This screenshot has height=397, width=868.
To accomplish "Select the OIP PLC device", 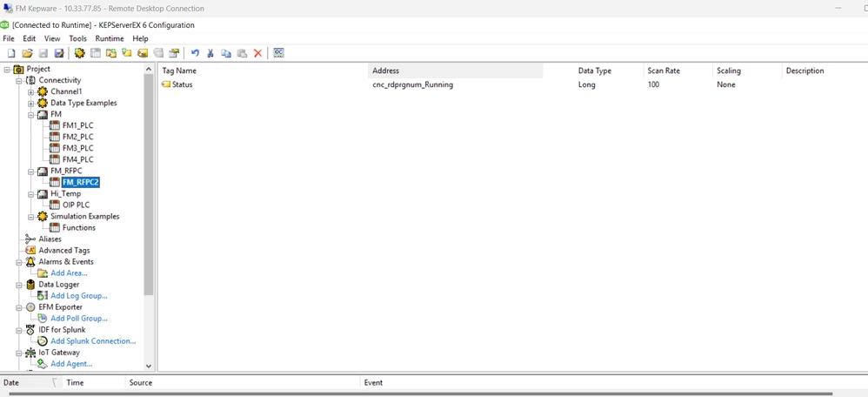I will 76,205.
